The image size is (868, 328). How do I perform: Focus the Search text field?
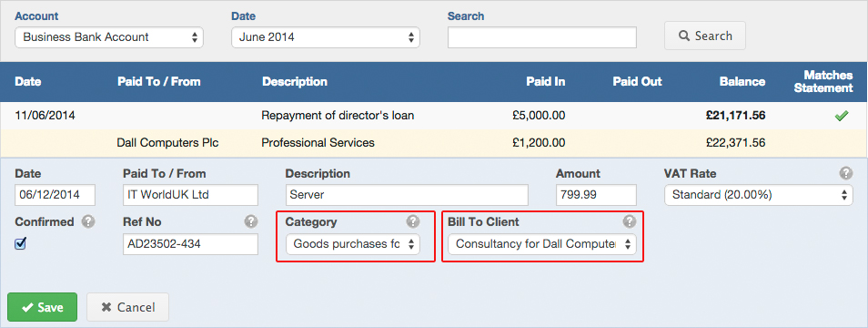pyautogui.click(x=542, y=37)
